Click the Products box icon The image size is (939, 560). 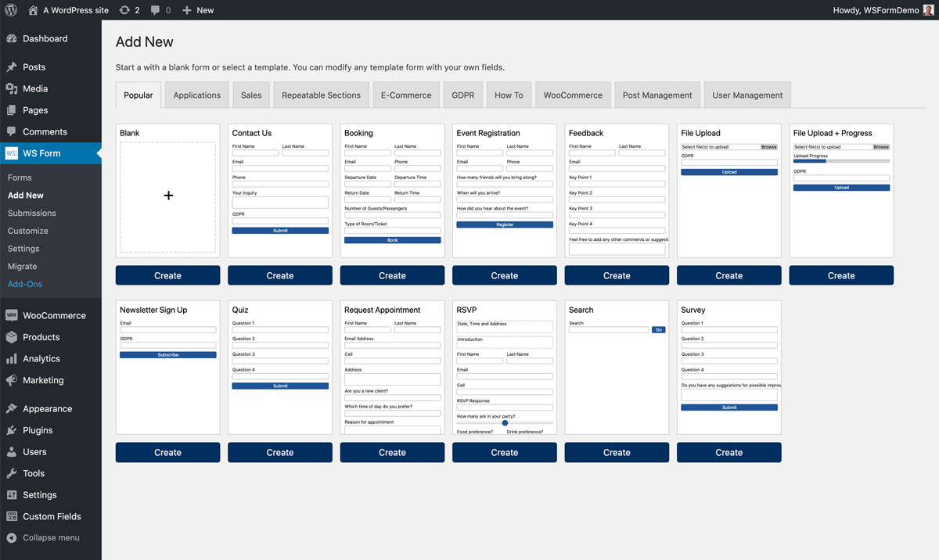tap(12, 337)
